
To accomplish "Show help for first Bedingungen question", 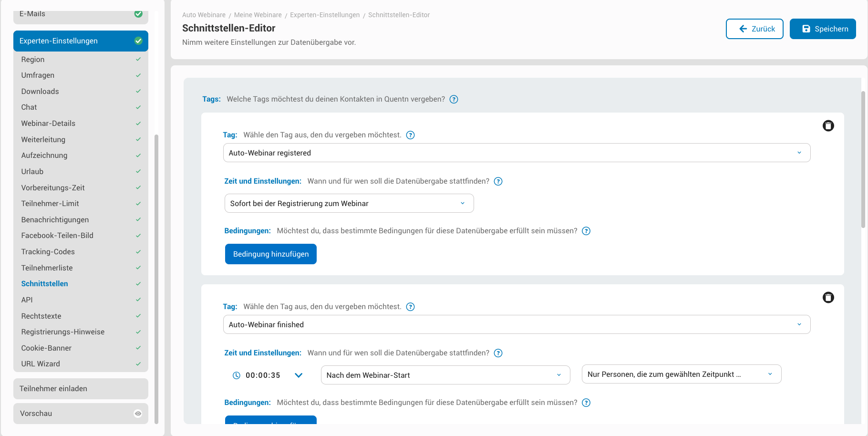I will (586, 231).
